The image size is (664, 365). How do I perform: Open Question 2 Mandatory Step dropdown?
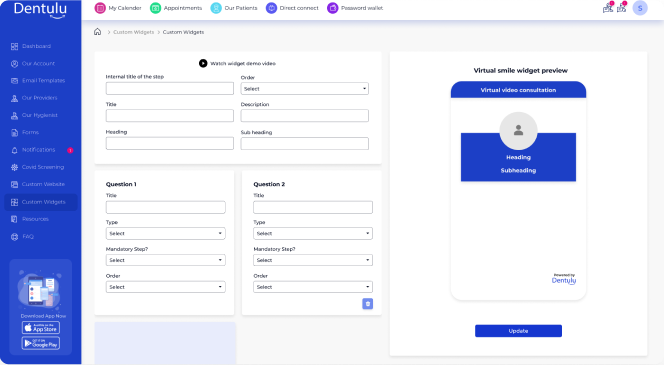[x=313, y=260]
